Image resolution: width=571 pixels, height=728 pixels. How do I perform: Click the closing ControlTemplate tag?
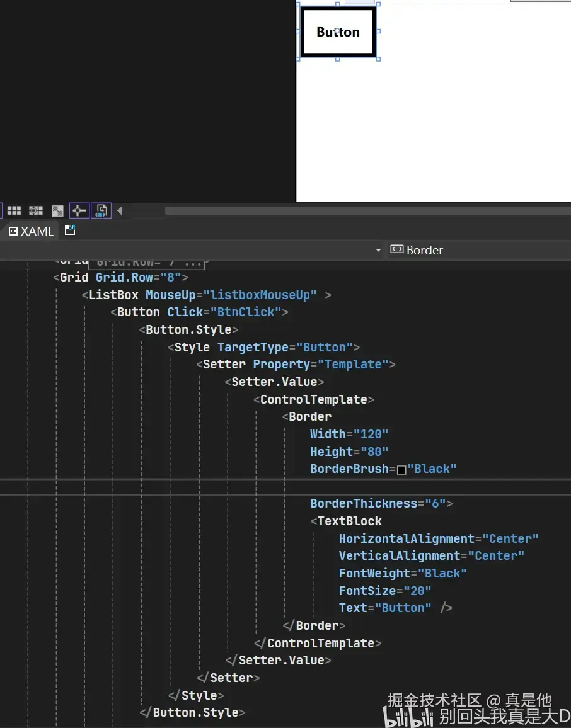pos(317,644)
